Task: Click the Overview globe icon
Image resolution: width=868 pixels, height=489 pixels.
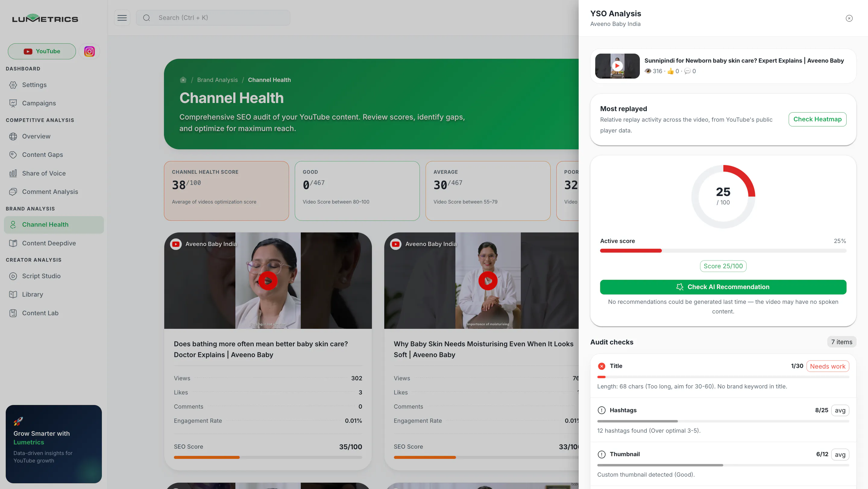Action: point(13,136)
